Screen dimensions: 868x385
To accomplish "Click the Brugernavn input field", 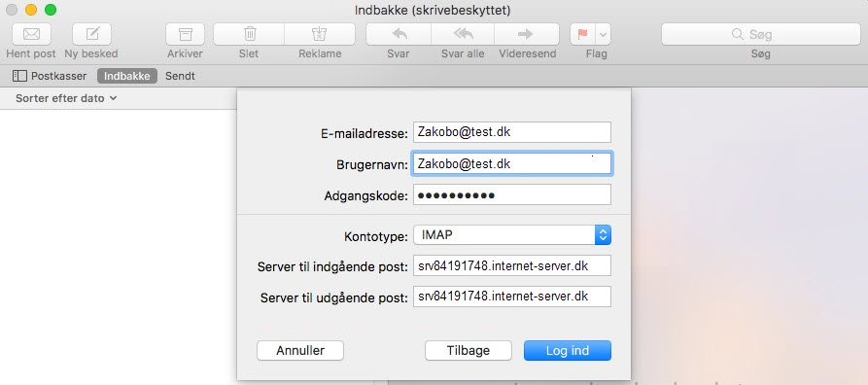I will tap(512, 164).
